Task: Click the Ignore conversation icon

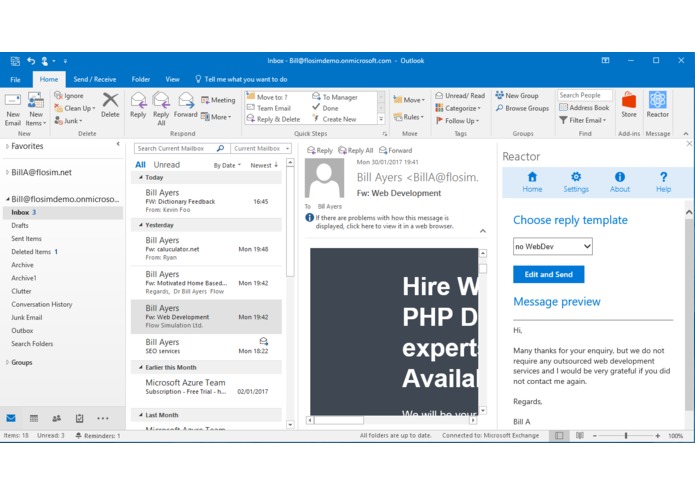Action: [x=58, y=95]
